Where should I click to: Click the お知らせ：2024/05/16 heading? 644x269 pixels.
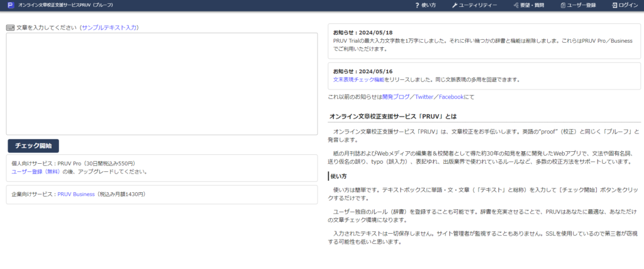click(362, 71)
